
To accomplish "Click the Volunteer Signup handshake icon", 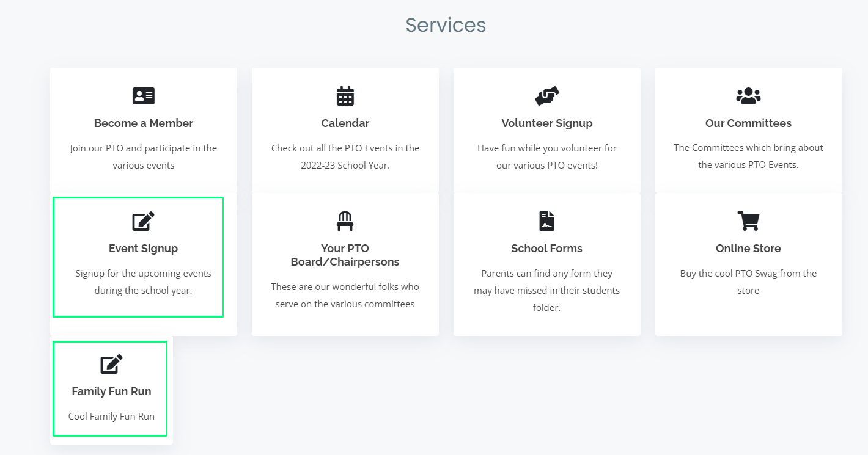I will (x=546, y=95).
